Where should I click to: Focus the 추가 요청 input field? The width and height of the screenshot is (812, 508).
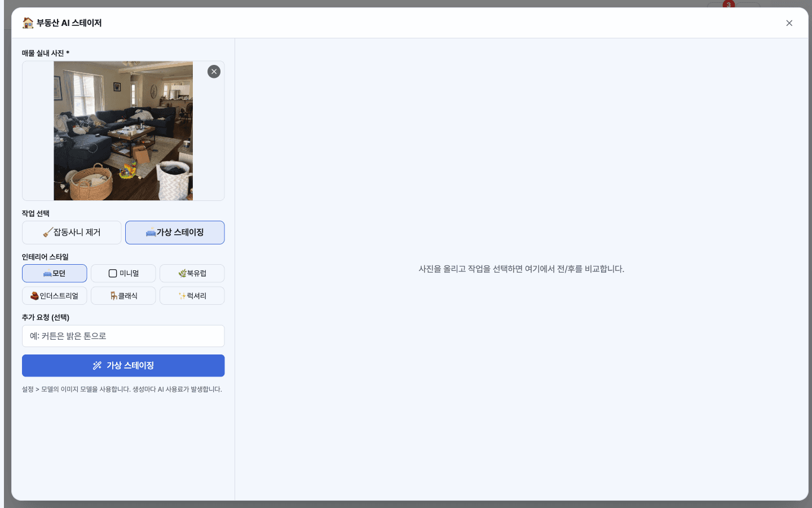(x=123, y=336)
